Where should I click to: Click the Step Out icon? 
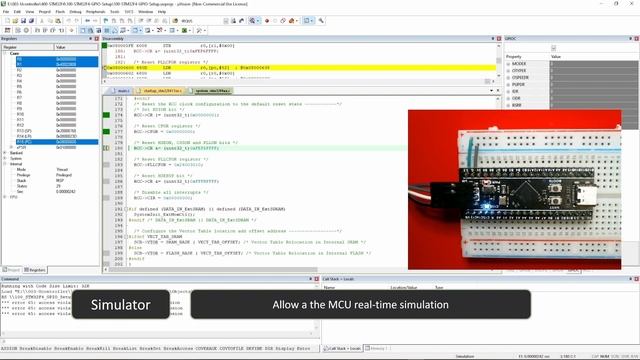(x=53, y=30)
